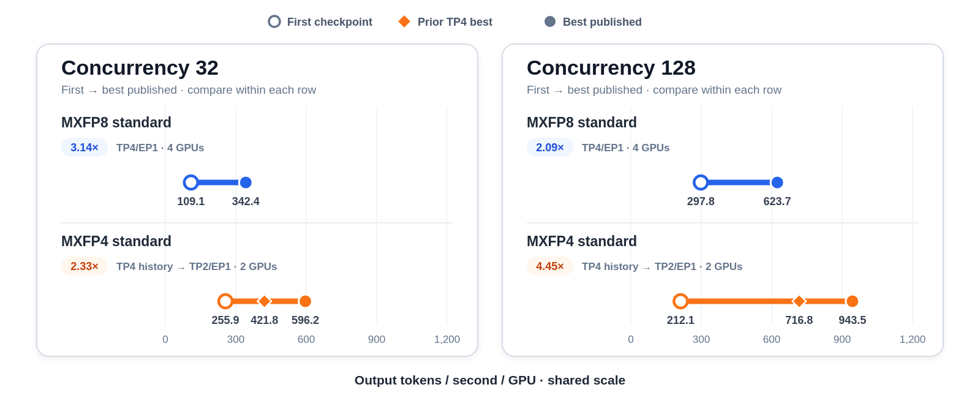
Task: Click the 2.33× orange badge
Action: [85, 266]
